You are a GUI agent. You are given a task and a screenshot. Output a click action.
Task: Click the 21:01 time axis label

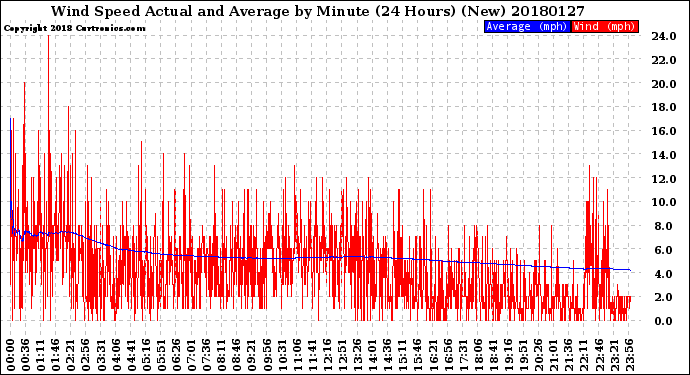pos(554,355)
